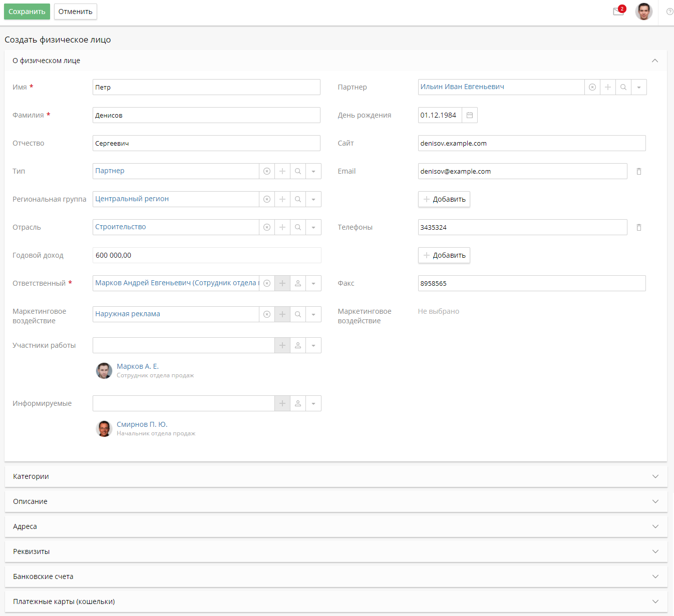Viewport: 674px width, 616px height.
Task: Open dropdown of the Тип field
Action: point(313,171)
